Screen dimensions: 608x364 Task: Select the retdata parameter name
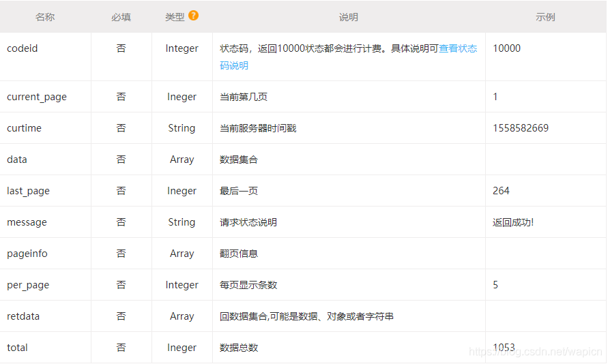coord(23,316)
